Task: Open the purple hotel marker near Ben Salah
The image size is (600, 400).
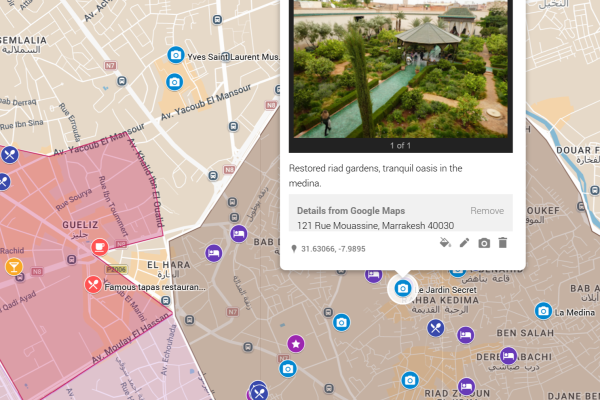Action: (466, 335)
